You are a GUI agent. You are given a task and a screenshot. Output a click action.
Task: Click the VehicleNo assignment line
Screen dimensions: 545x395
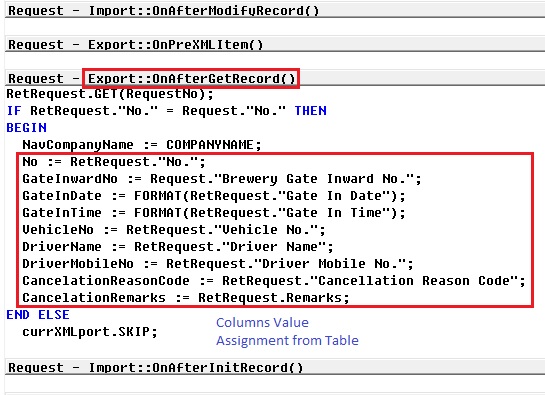[x=174, y=229]
